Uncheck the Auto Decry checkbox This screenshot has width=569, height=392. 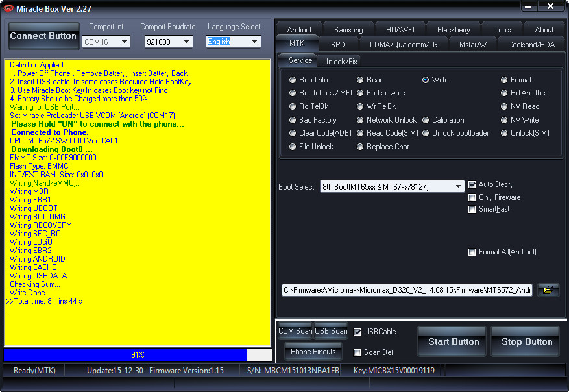click(x=472, y=185)
